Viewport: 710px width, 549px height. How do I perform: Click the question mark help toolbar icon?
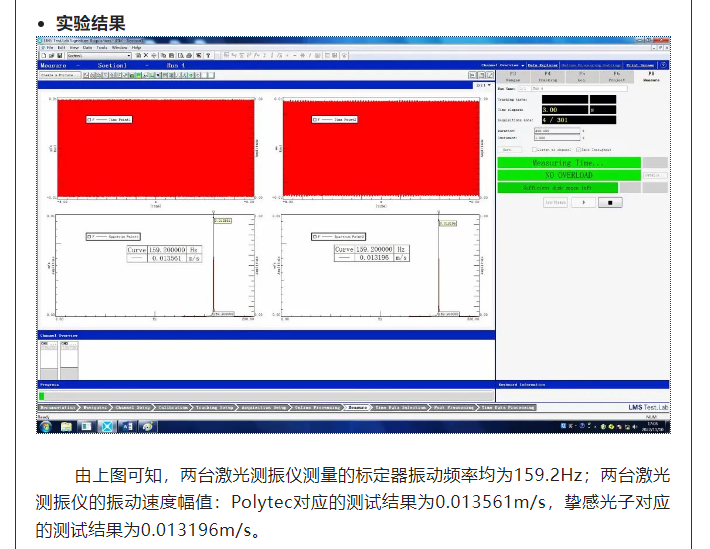[208, 56]
